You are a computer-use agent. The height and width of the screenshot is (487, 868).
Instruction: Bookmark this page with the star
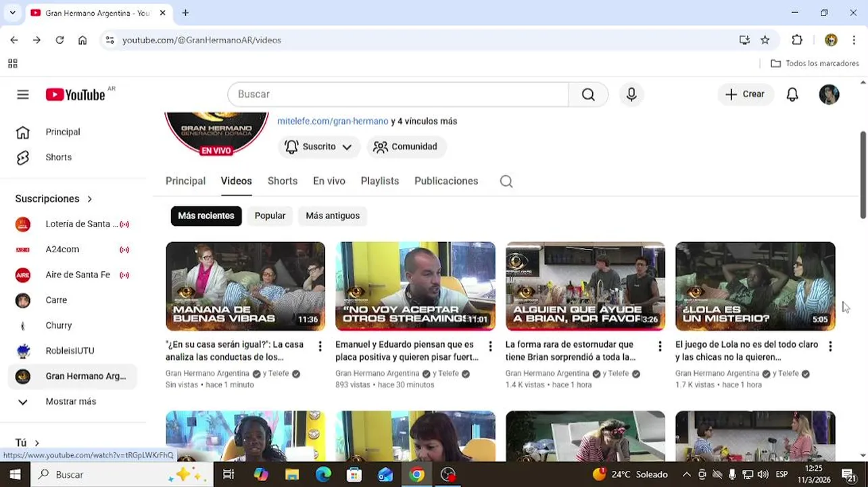click(x=765, y=40)
